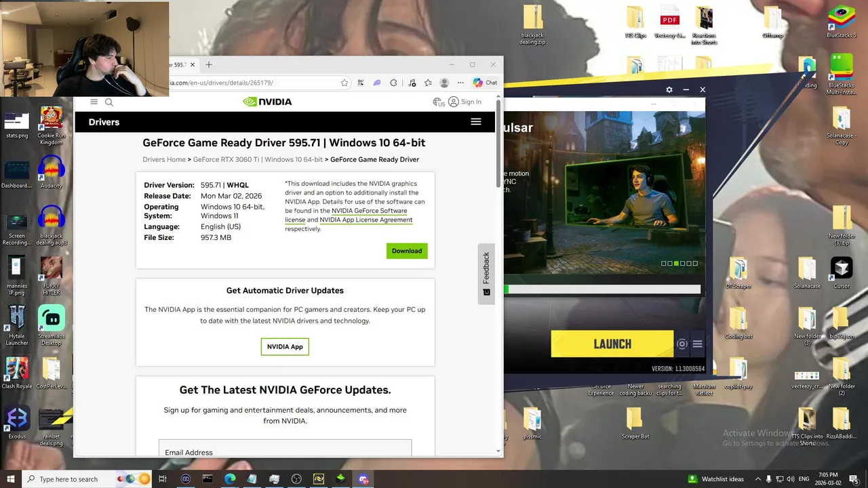Select the Audacity desktop icon
This screenshot has width=868, height=488.
pos(51,173)
